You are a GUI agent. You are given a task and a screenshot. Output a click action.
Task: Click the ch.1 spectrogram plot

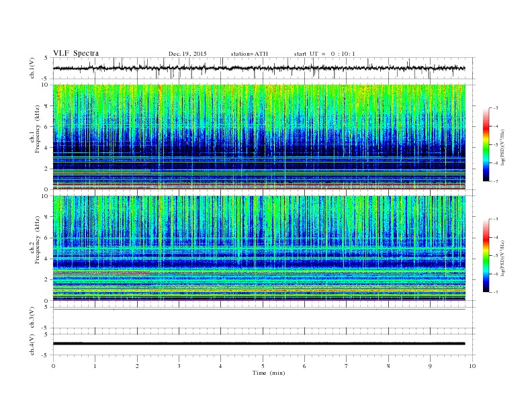[x=259, y=137]
